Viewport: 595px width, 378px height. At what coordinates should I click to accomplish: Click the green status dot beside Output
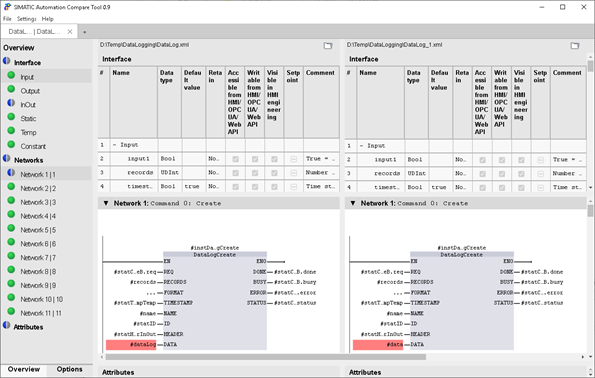coord(11,89)
